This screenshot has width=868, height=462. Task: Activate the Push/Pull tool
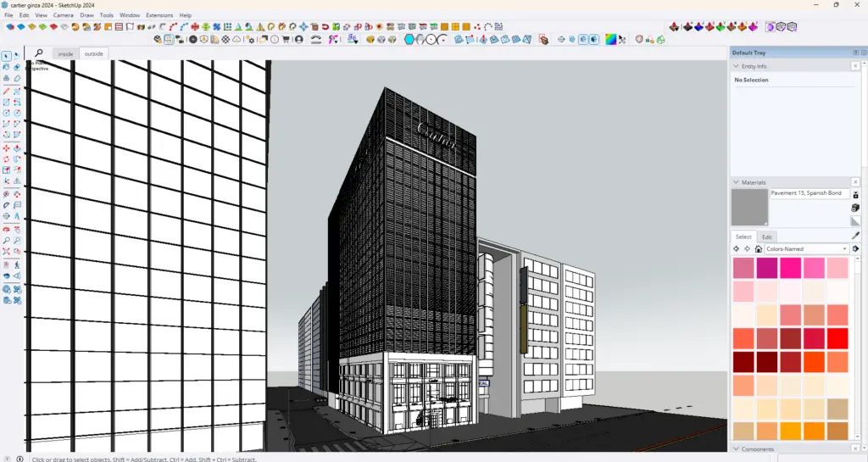pos(17,148)
